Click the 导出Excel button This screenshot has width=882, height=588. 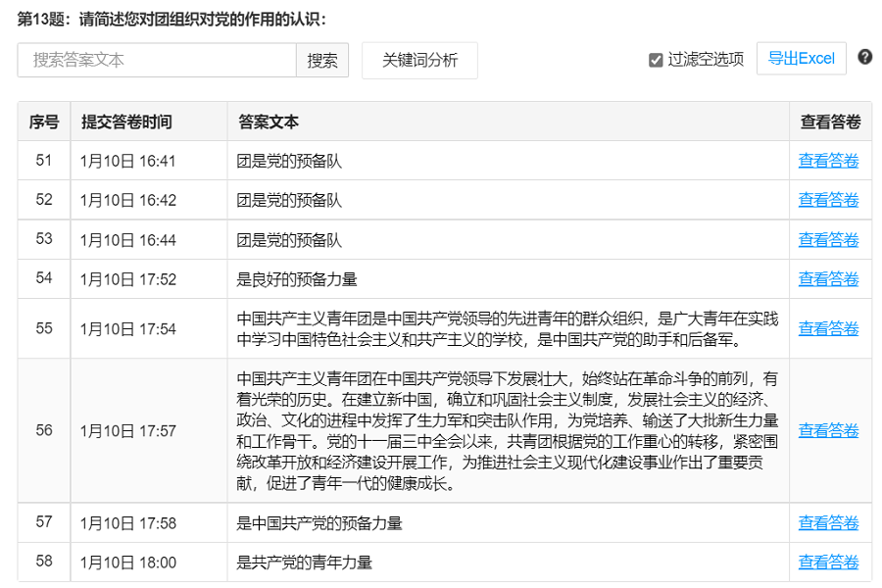pyautogui.click(x=801, y=58)
